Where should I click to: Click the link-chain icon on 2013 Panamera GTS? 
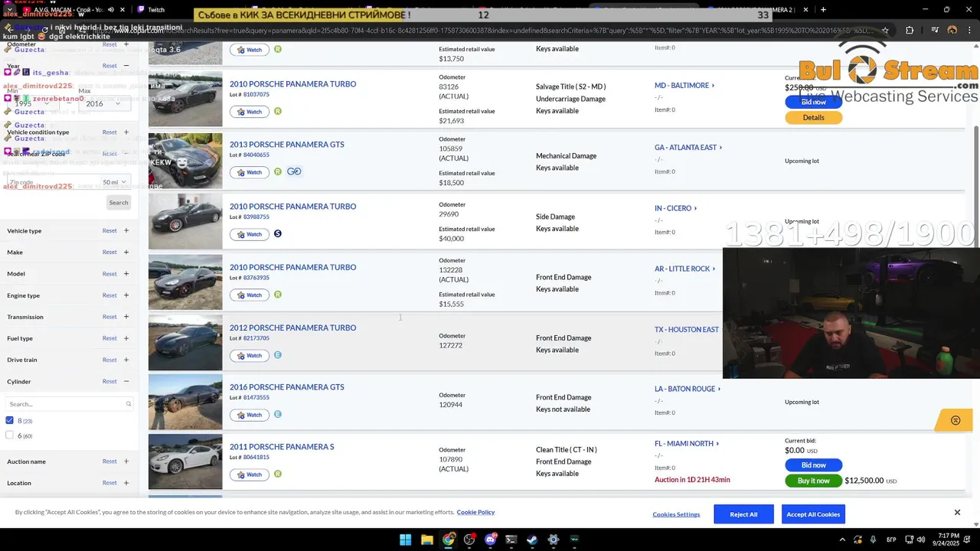[294, 171]
